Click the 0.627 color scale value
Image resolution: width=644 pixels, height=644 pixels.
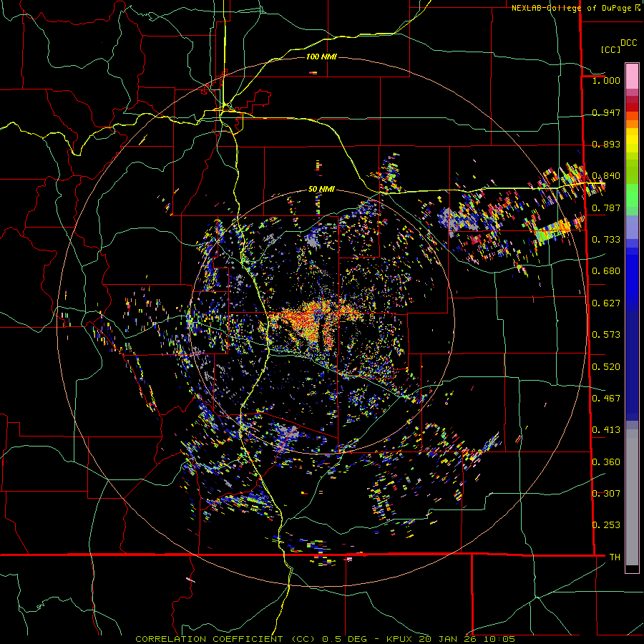pos(606,303)
